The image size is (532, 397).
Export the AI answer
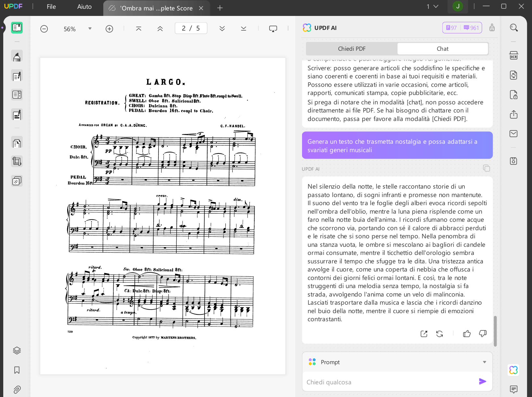pos(424,334)
